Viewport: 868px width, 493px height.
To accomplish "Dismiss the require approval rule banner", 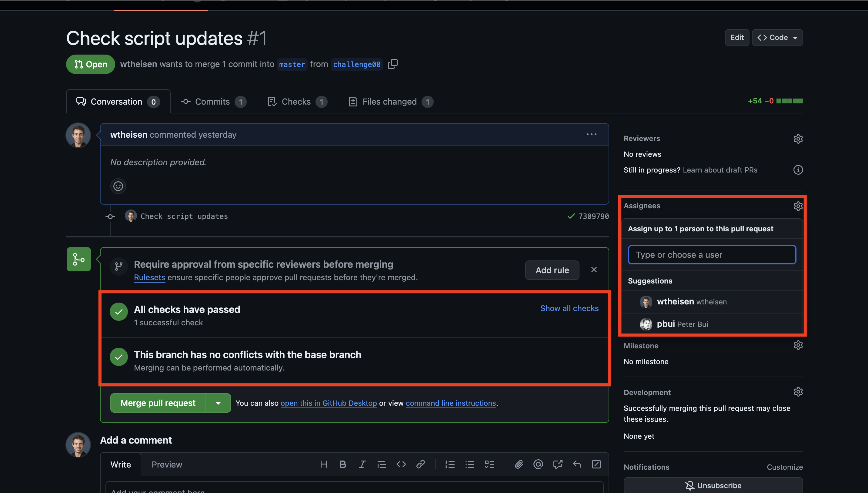I will 594,270.
